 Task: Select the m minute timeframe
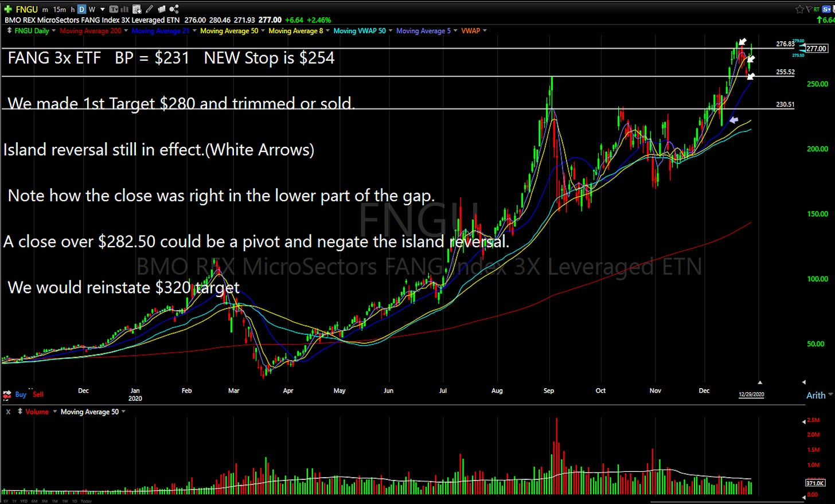click(x=45, y=10)
